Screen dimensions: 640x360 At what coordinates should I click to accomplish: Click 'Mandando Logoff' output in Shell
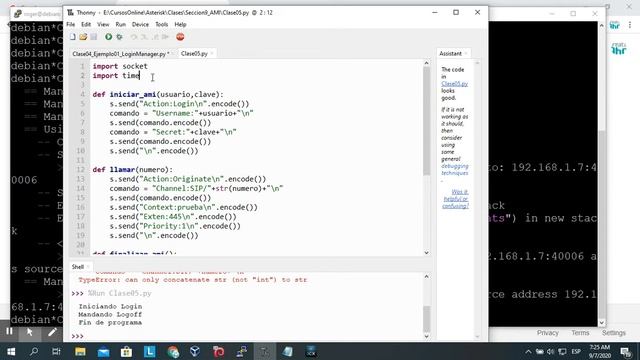tap(110, 314)
